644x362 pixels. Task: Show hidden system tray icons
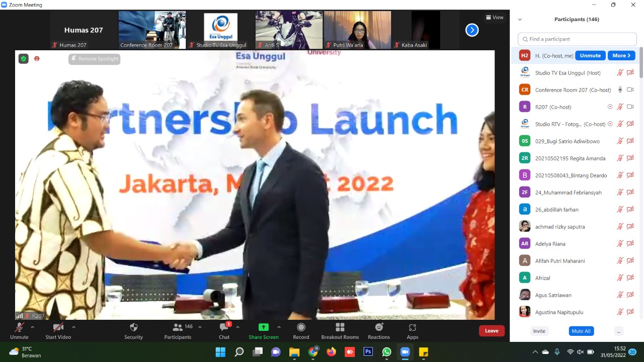(535, 352)
